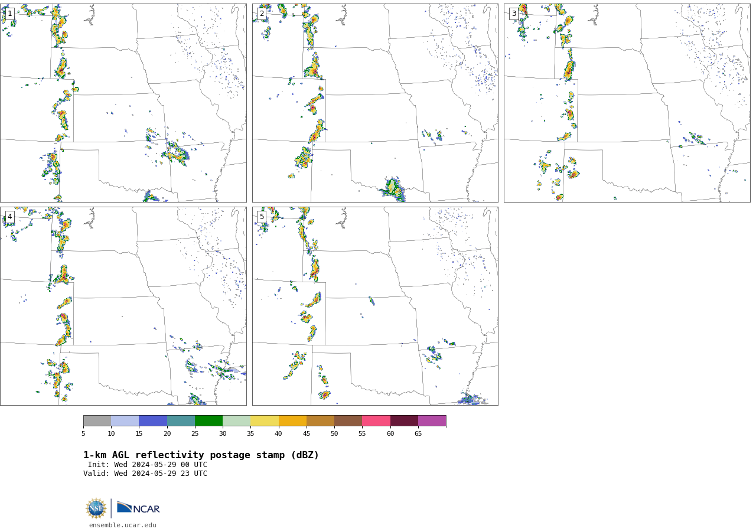Select the teal 20-25 dBZ swatch

pyautogui.click(x=181, y=421)
